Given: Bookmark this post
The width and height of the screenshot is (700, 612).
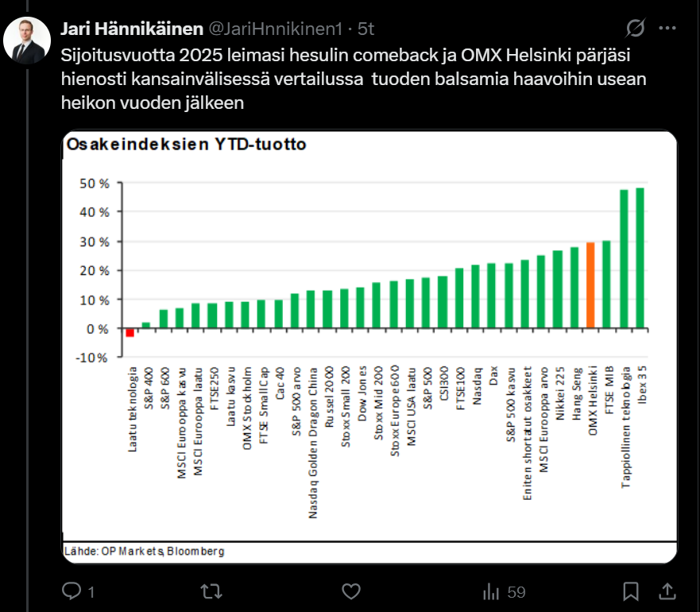Looking at the screenshot, I should [x=632, y=591].
